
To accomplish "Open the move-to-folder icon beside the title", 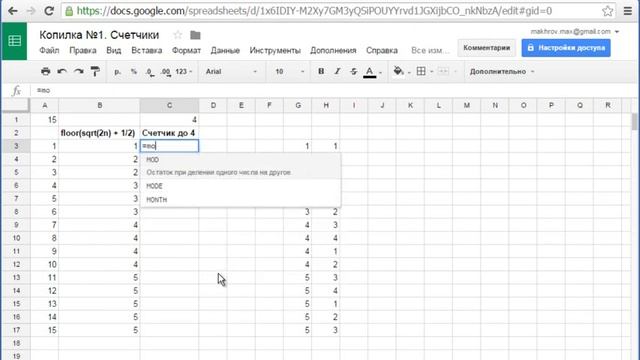I will [x=195, y=35].
